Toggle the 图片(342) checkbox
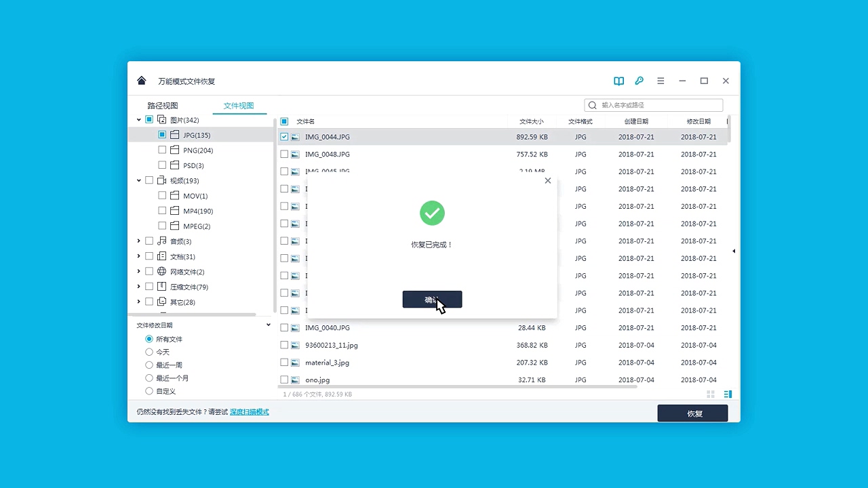Screen dimensions: 868x488 pyautogui.click(x=149, y=120)
